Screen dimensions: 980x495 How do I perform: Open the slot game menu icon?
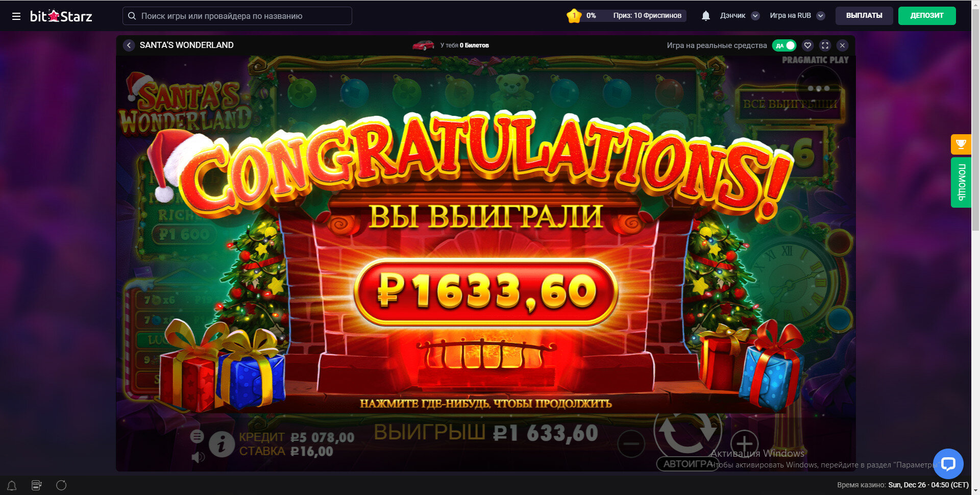(197, 436)
